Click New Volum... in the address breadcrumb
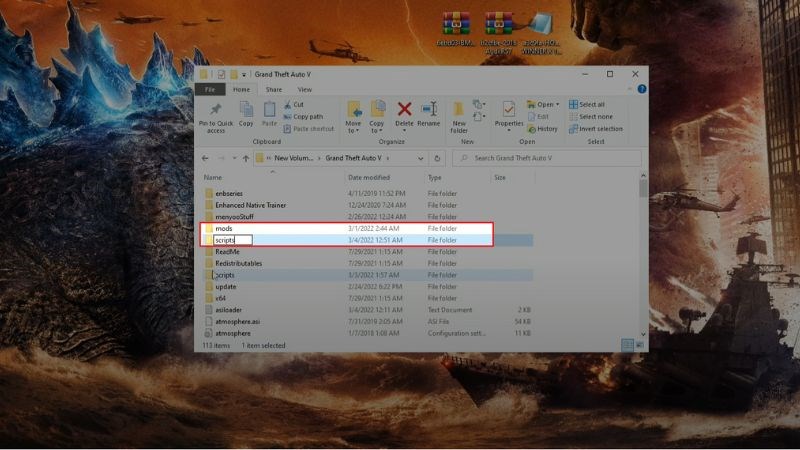Screen dimensions: 800x450 coord(293,158)
